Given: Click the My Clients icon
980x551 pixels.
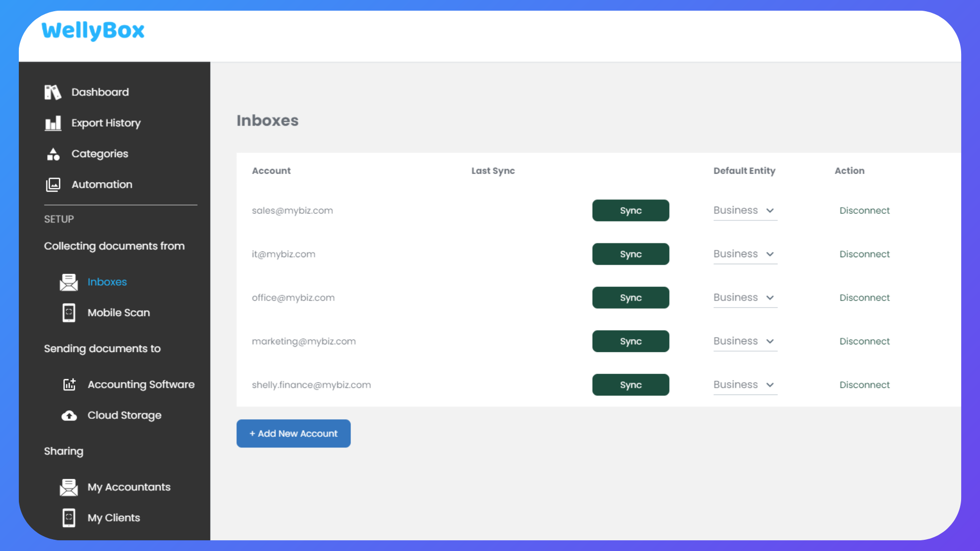Looking at the screenshot, I should 69,518.
